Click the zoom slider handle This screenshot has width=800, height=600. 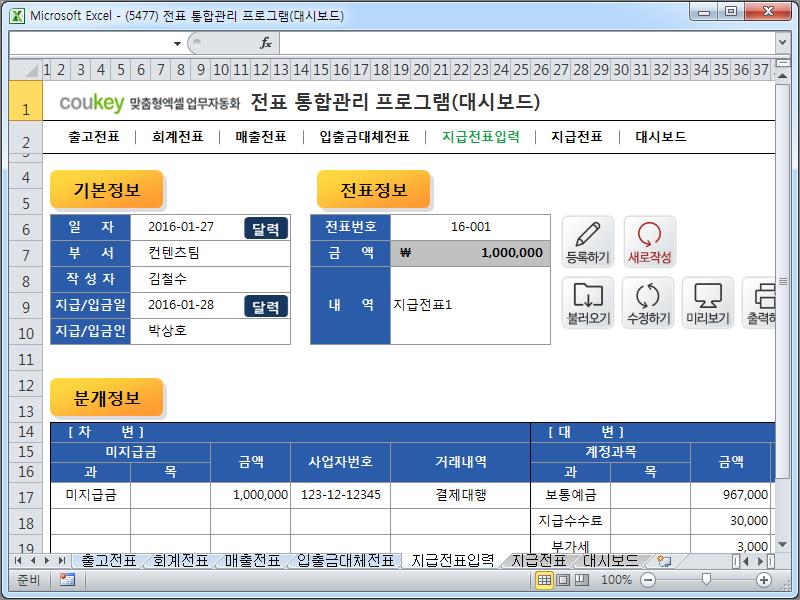pyautogui.click(x=706, y=579)
